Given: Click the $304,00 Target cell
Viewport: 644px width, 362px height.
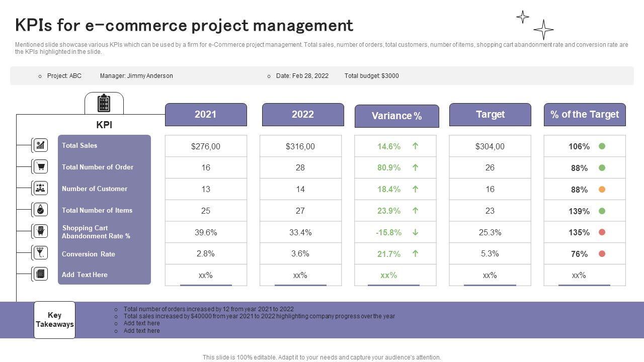Looking at the screenshot, I should 490,146.
